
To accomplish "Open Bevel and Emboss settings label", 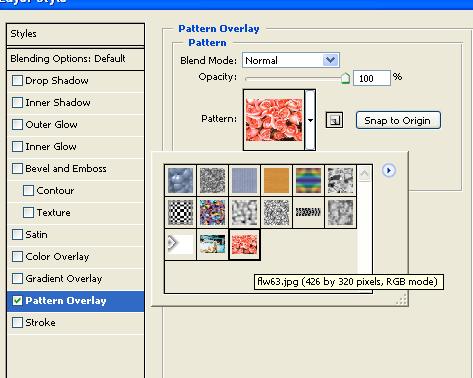I will tap(66, 169).
